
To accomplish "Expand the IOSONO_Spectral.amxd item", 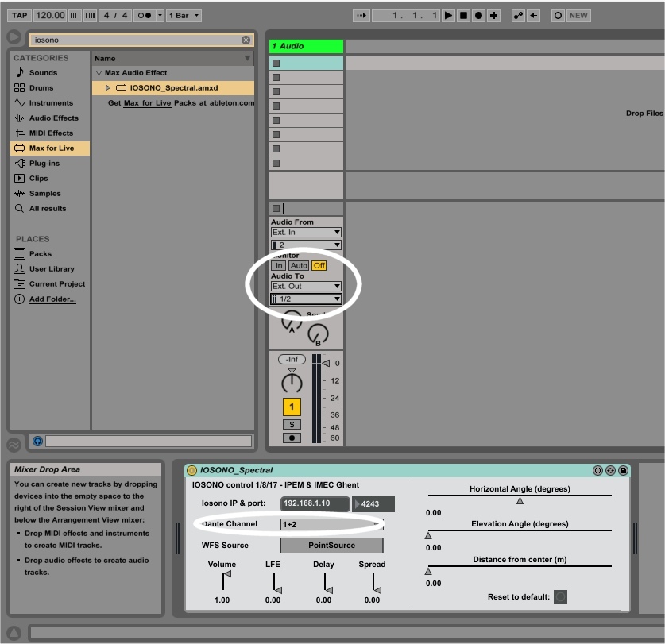I will pos(108,88).
